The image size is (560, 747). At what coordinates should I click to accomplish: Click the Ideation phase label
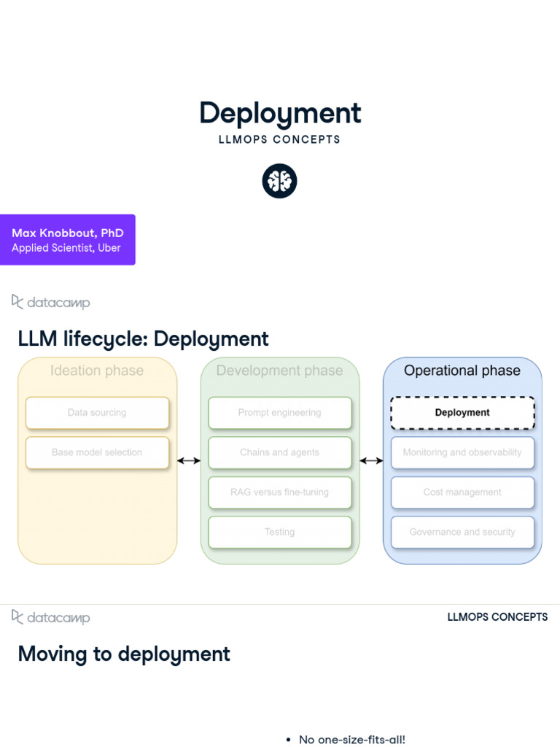[97, 371]
